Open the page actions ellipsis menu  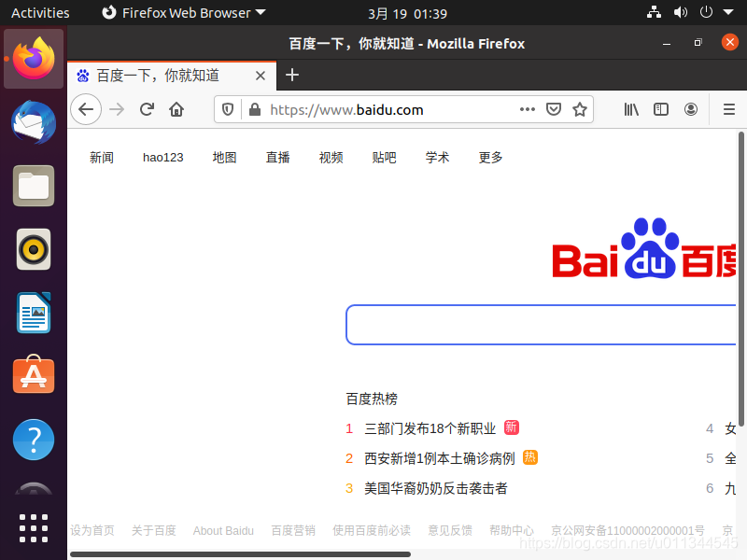click(x=528, y=109)
